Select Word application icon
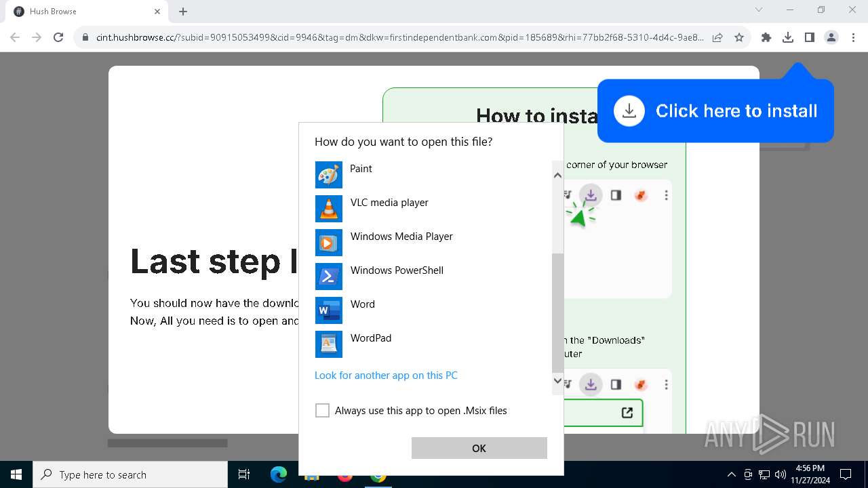 (329, 310)
